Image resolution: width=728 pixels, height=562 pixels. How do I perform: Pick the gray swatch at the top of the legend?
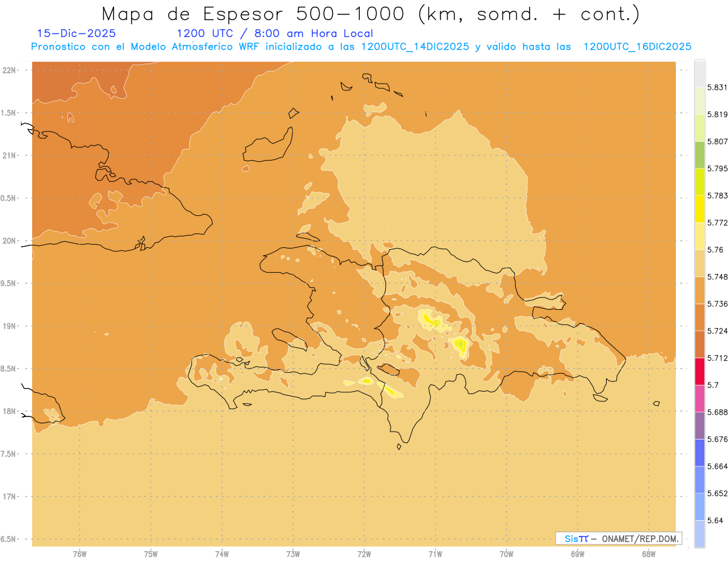[699, 73]
